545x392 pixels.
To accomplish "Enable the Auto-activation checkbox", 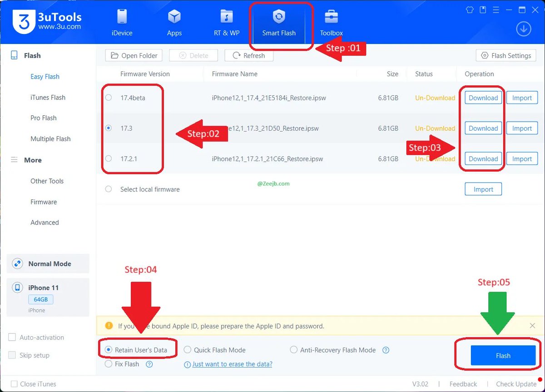I will (13, 338).
